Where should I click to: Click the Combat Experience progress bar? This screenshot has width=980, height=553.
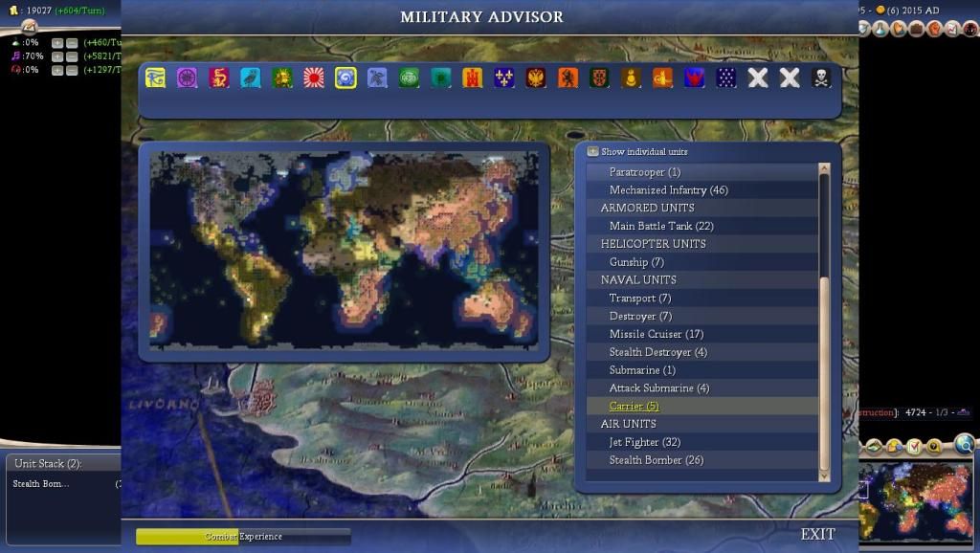[x=243, y=537]
